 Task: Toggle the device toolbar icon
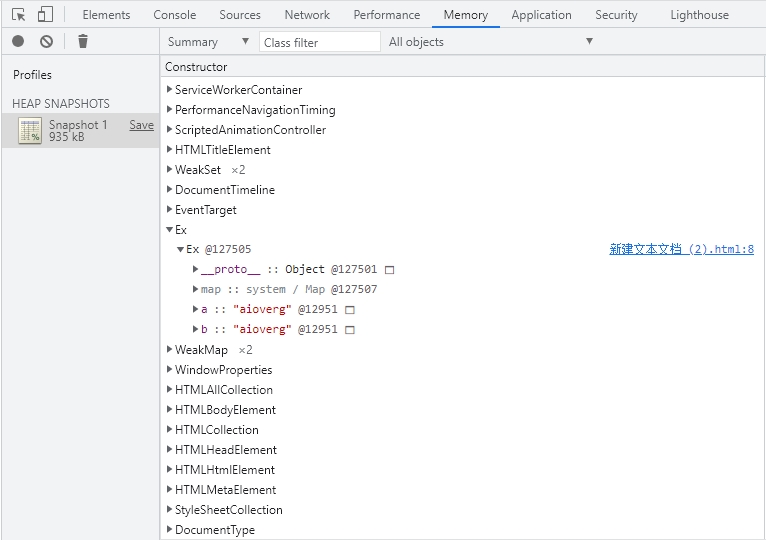pos(45,15)
